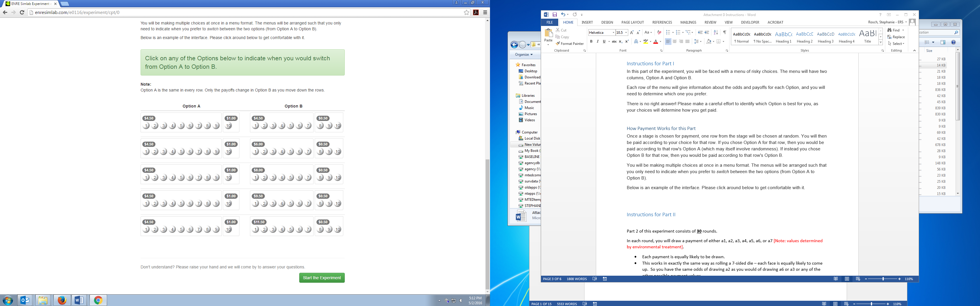The width and height of the screenshot is (980, 306).
Task: Click the Adobe PDF extension icon in Chrome
Action: click(476, 13)
